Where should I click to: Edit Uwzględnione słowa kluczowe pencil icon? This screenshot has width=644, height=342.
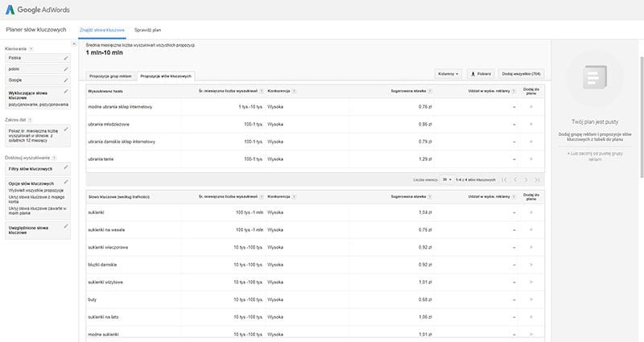(66, 226)
